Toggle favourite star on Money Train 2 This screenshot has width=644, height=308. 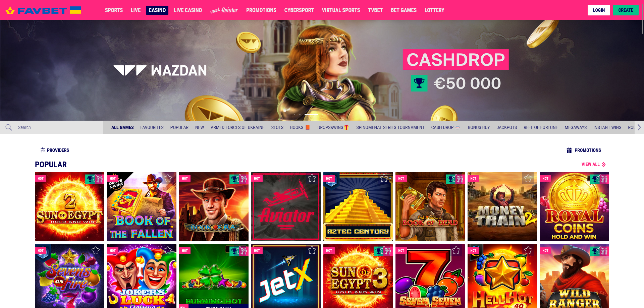pyautogui.click(x=528, y=178)
